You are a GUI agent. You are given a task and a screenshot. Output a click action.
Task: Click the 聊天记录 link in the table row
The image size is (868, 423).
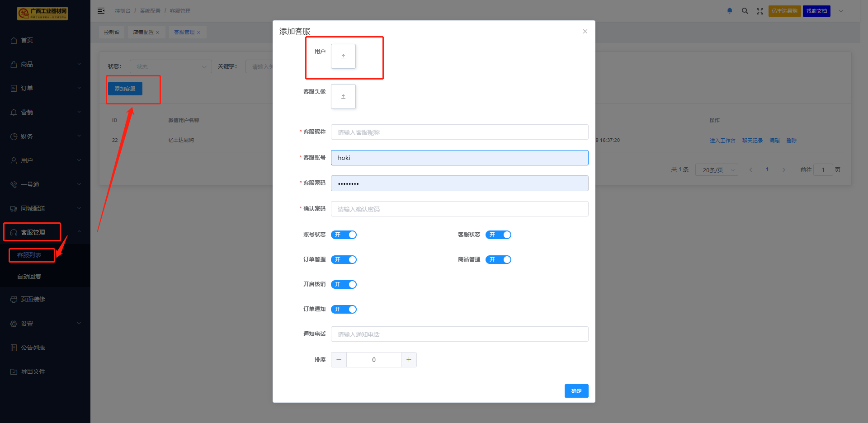pyautogui.click(x=752, y=141)
